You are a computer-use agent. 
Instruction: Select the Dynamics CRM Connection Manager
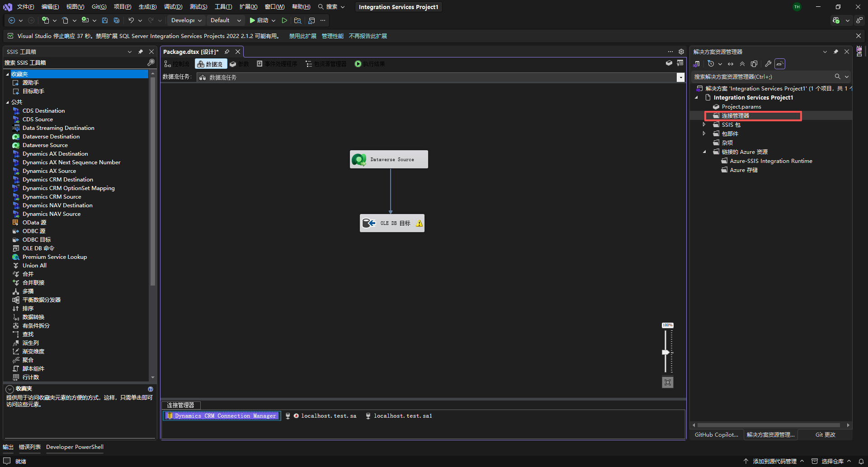coord(222,416)
